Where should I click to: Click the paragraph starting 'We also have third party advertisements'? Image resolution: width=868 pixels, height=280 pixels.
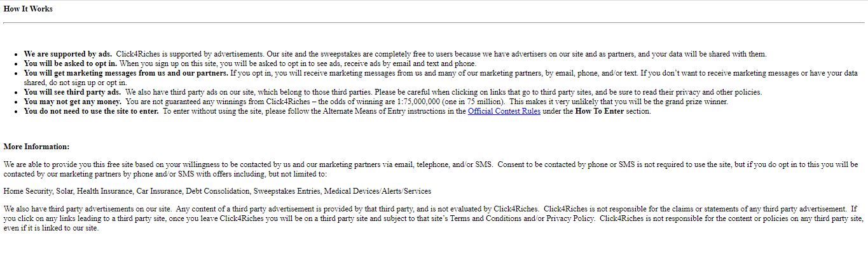pyautogui.click(x=434, y=218)
